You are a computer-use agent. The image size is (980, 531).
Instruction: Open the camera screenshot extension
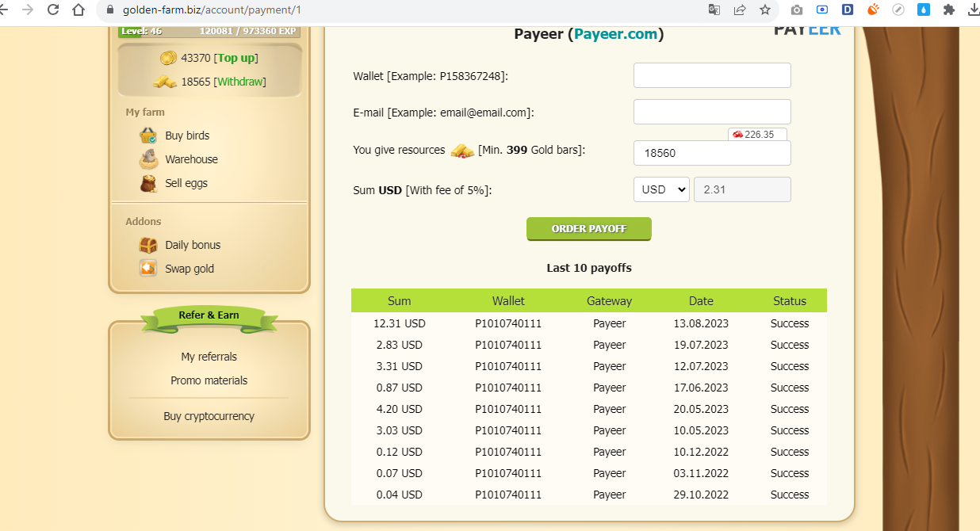click(x=797, y=10)
